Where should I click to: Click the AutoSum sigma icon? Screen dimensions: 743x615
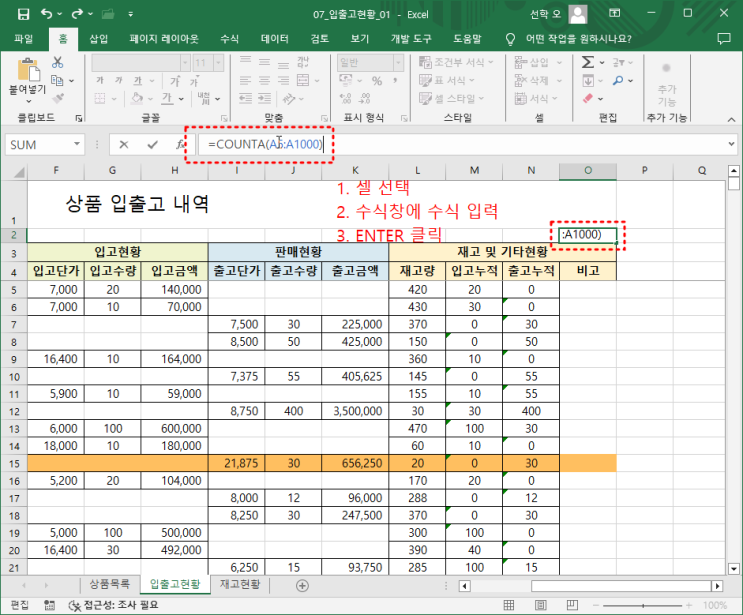[x=588, y=62]
